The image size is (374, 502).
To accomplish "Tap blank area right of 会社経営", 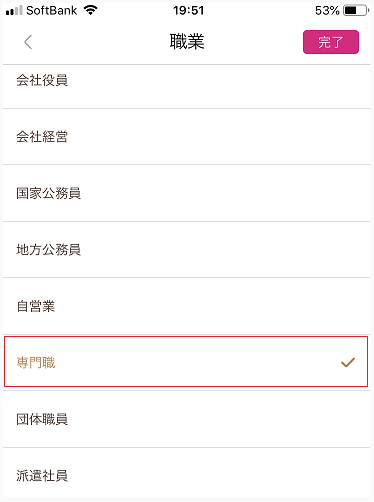I will click(x=219, y=137).
